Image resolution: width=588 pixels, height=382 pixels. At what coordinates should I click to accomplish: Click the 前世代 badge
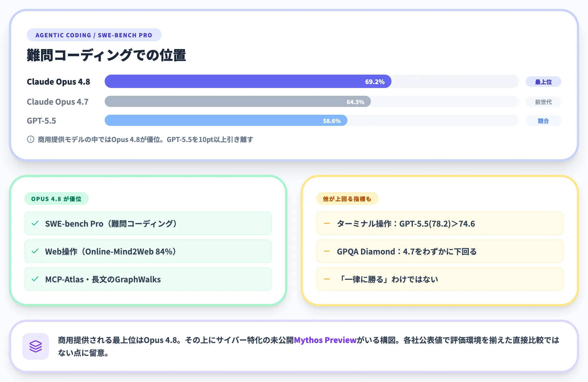543,102
